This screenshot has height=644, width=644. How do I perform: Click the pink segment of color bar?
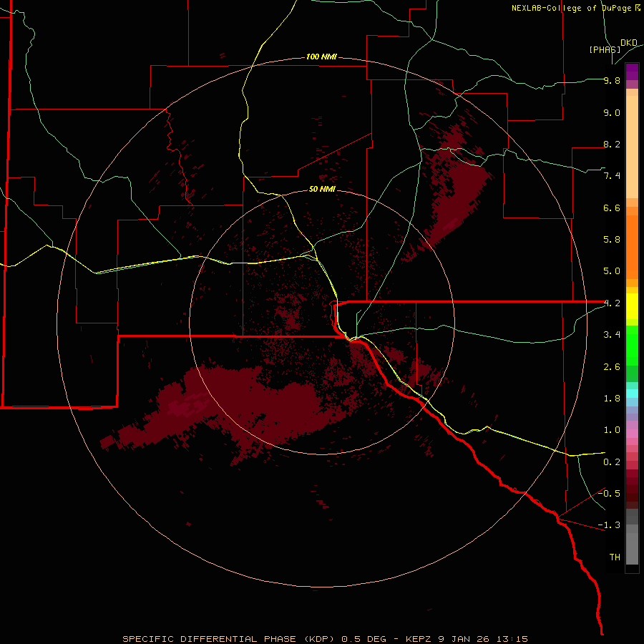632,434
